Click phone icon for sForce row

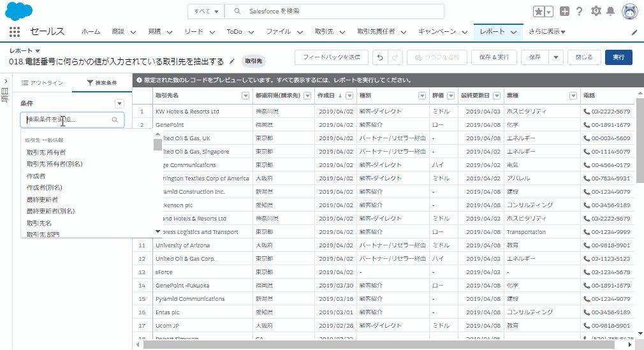pyautogui.click(x=587, y=272)
